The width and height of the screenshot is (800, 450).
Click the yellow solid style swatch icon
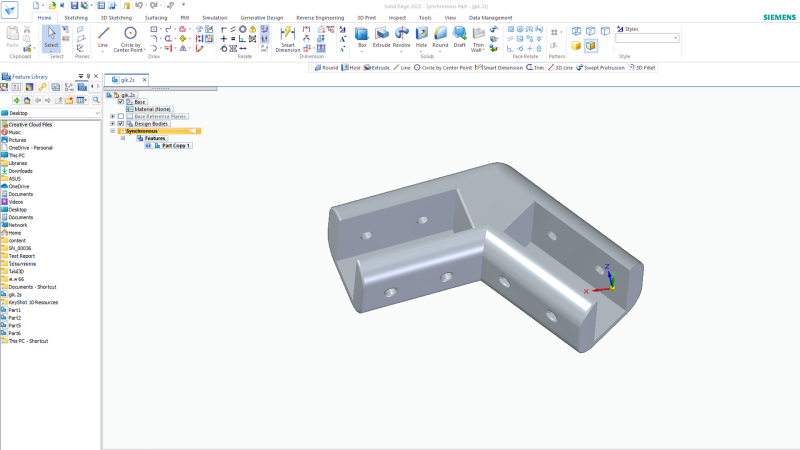pos(576,46)
